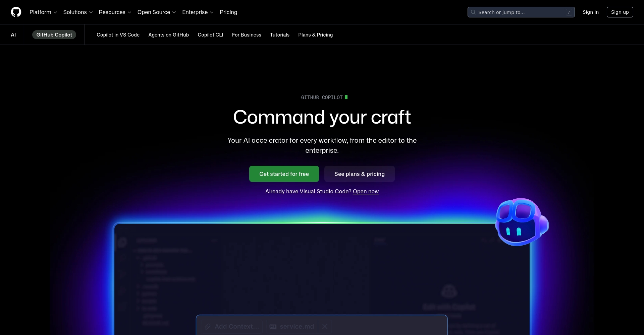Click the slash shortcut badge in the search bar

click(x=569, y=12)
